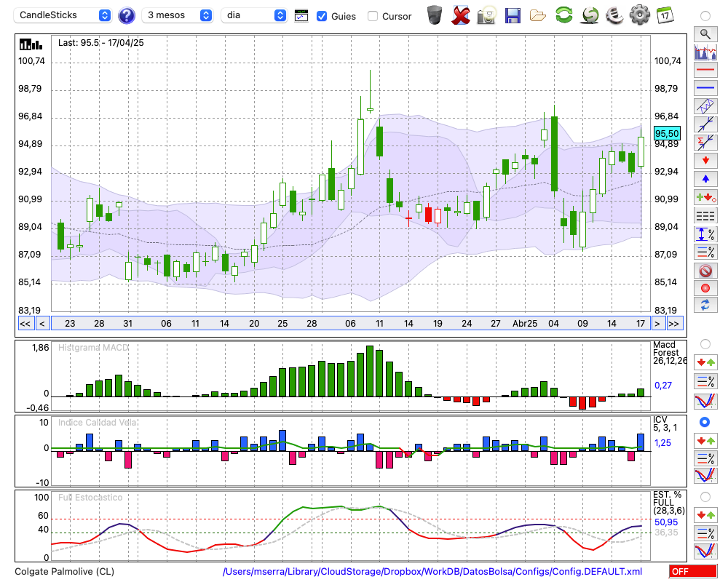
Task: Click the ICV 5, 3, 1 label
Action: pyautogui.click(x=665, y=423)
